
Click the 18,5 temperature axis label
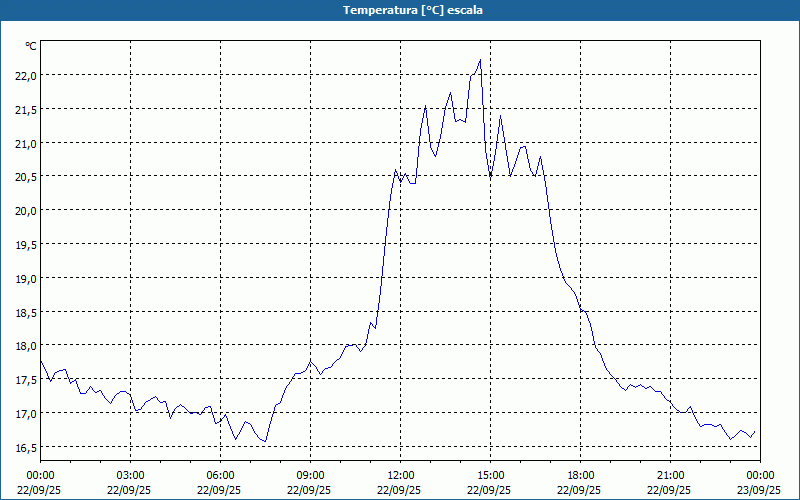coord(25,312)
